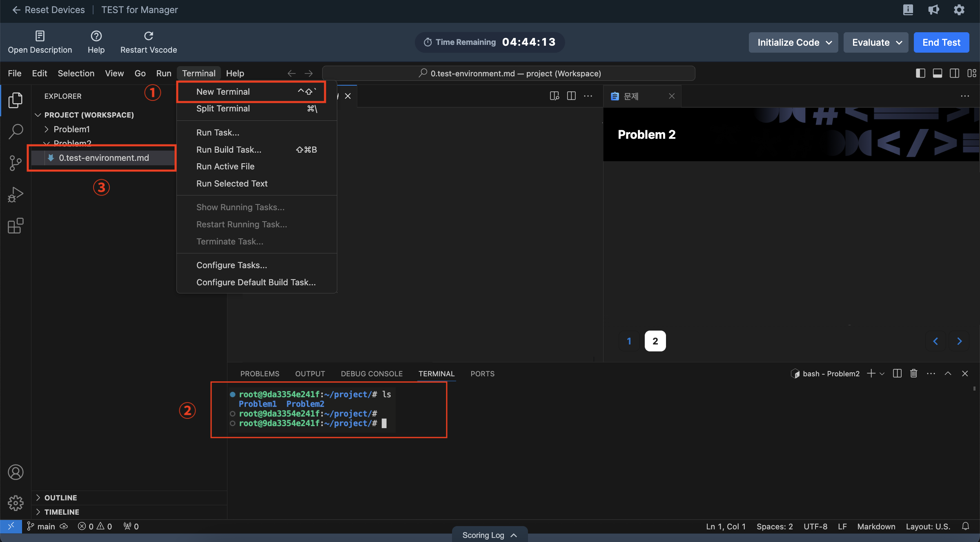The width and height of the screenshot is (980, 542).
Task: Open the Run and Debug view icon
Action: click(x=16, y=194)
